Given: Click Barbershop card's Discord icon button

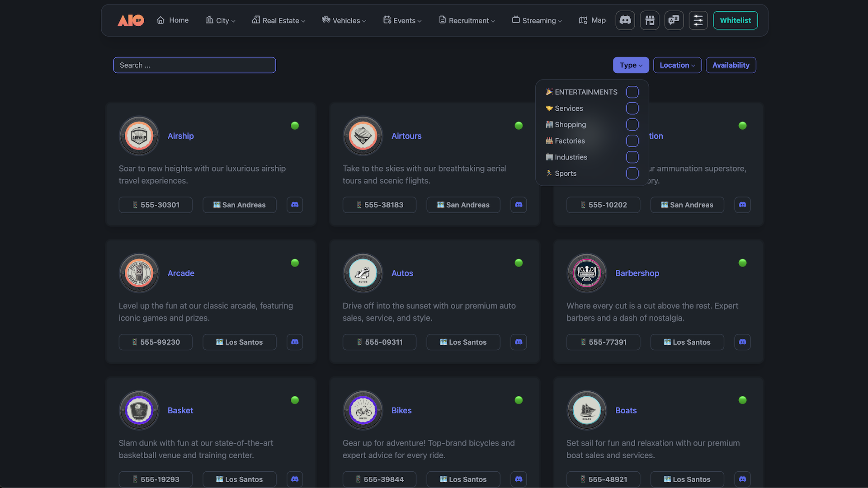Looking at the screenshot, I should 742,342.
